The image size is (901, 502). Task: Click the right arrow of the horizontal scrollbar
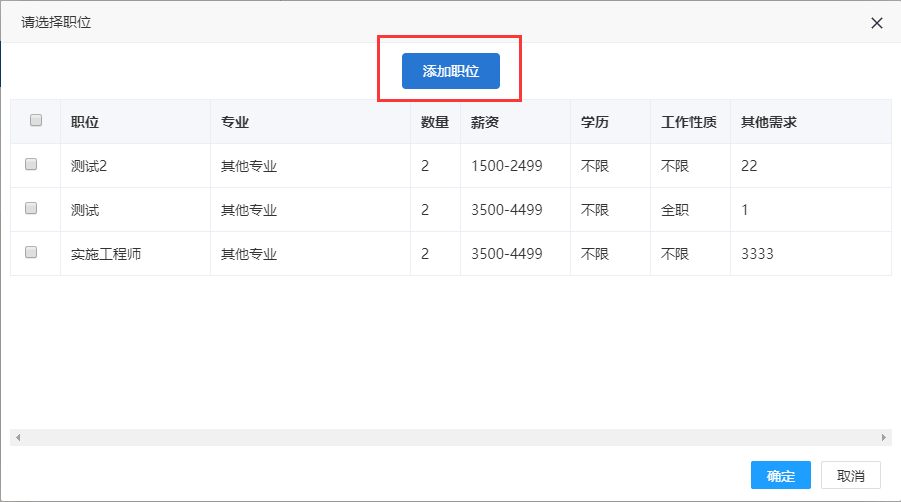pos(883,438)
